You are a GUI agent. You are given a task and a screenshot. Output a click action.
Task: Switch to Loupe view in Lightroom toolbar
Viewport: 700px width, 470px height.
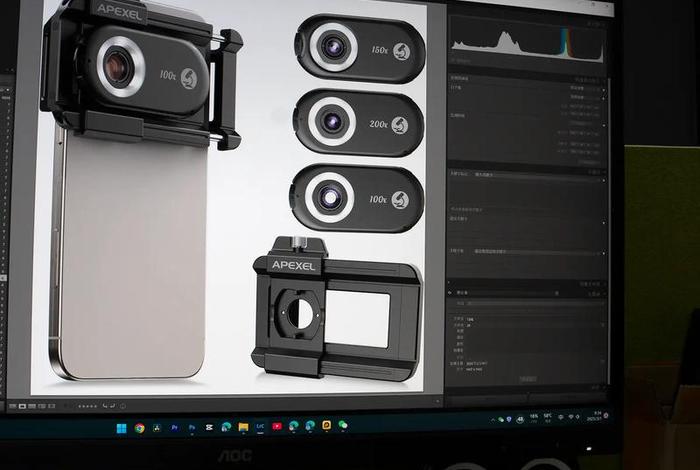[24, 407]
